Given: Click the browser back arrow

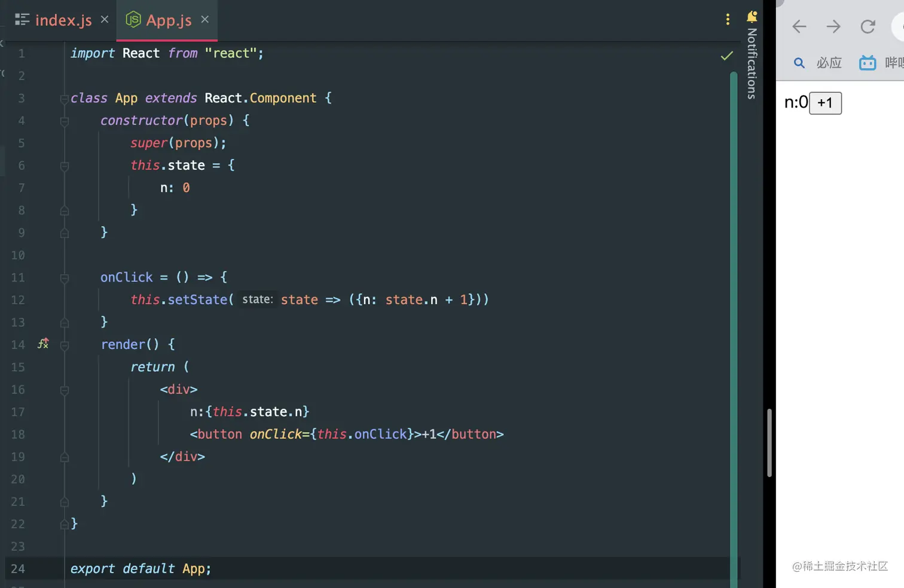Looking at the screenshot, I should point(799,26).
